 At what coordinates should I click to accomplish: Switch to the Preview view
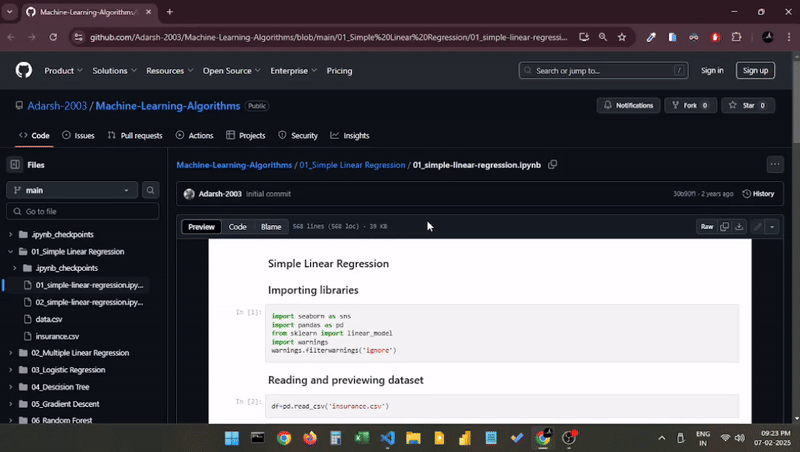(202, 227)
